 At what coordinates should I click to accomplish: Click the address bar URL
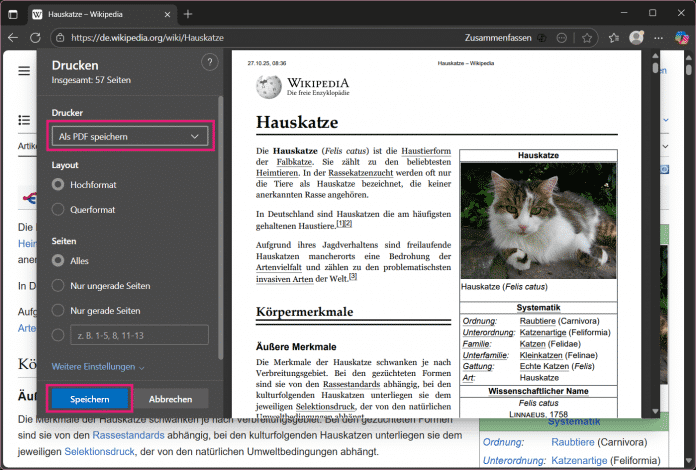coord(147,38)
